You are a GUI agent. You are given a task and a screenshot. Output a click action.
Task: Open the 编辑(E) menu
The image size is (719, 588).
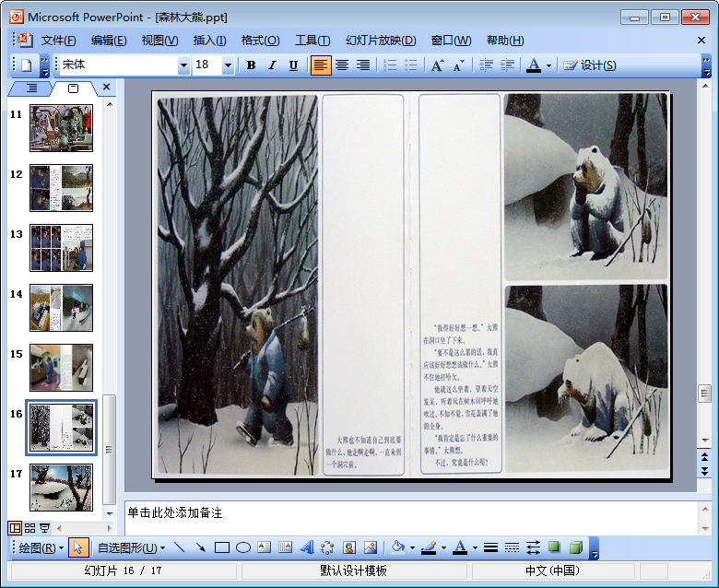pyautogui.click(x=109, y=41)
